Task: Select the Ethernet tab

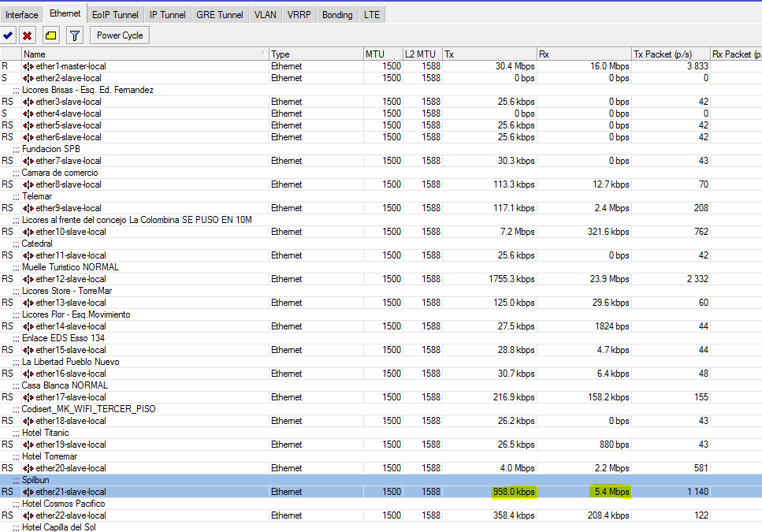Action: 65,13
